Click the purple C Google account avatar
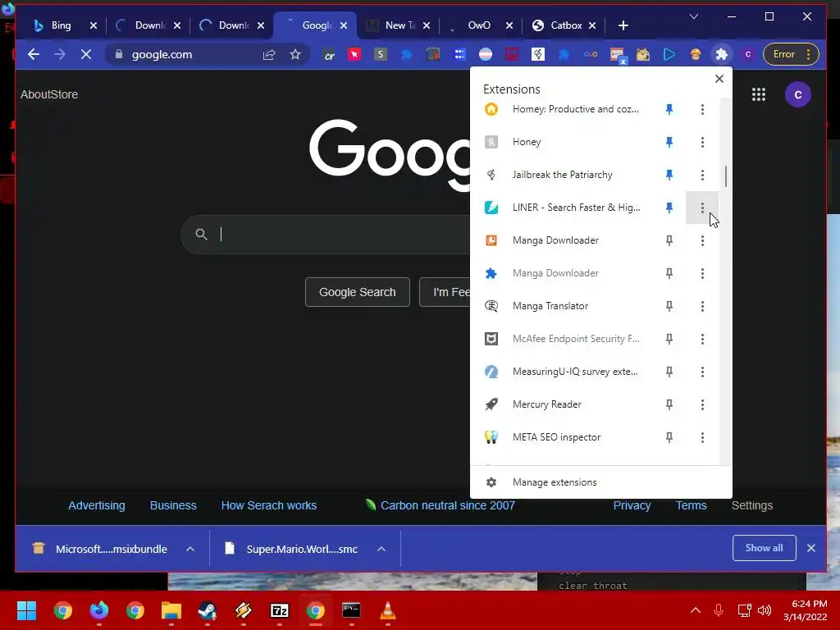840x630 pixels. pos(797,94)
